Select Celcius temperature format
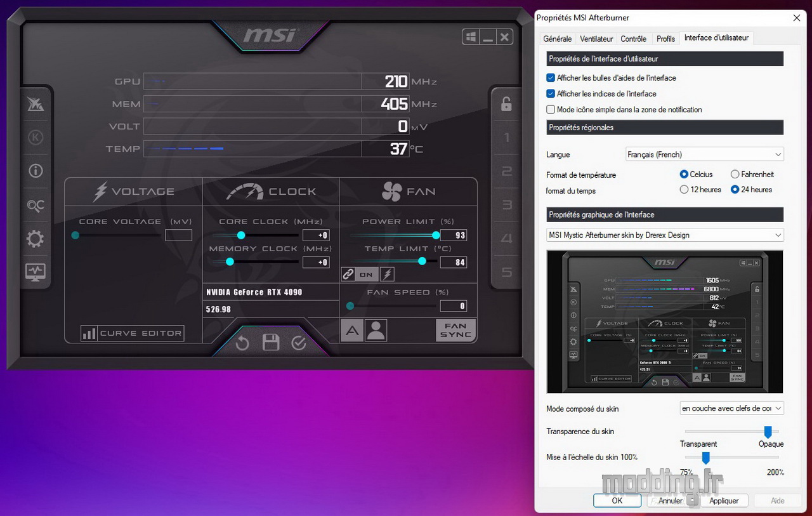Image resolution: width=812 pixels, height=516 pixels. (x=684, y=174)
